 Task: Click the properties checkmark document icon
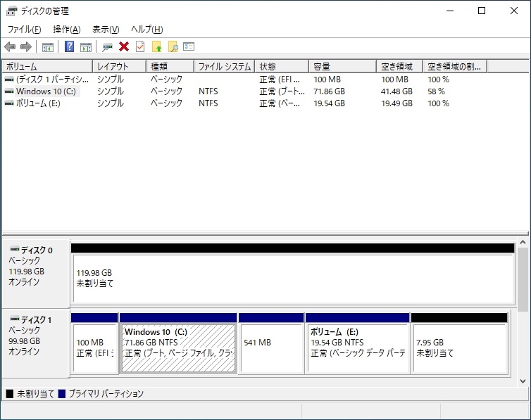(x=140, y=46)
